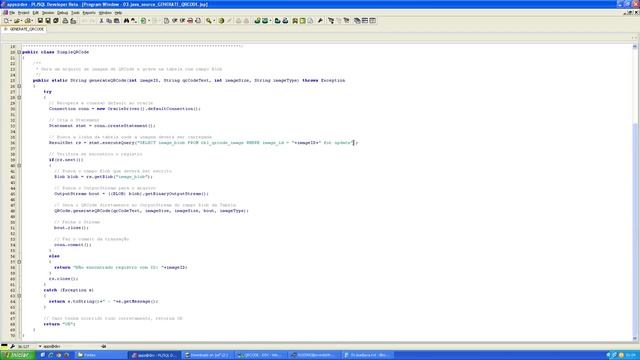The image size is (640, 360).
Task: Click the Preferences wrench icon
Action: click(320, 20)
